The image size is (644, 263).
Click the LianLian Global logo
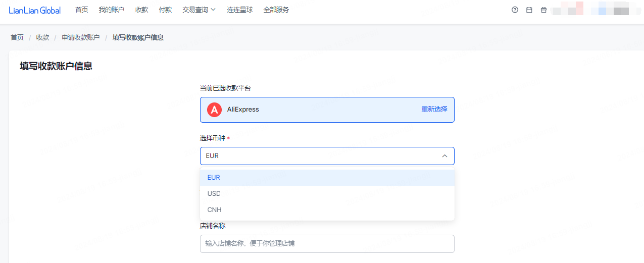coord(34,10)
